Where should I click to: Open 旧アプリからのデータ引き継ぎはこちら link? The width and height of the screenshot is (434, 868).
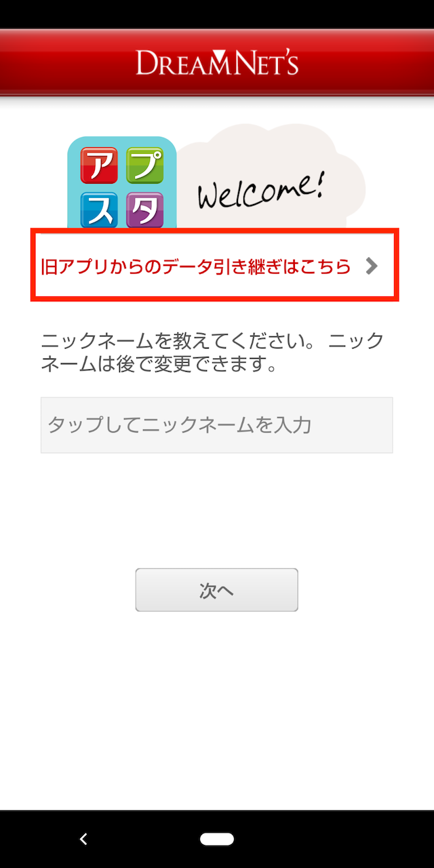tap(195, 267)
